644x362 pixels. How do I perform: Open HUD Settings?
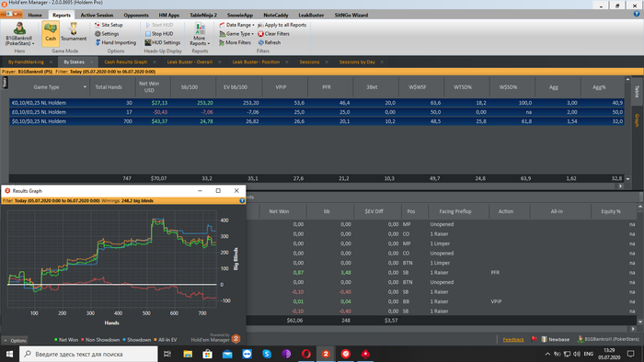[x=162, y=42]
